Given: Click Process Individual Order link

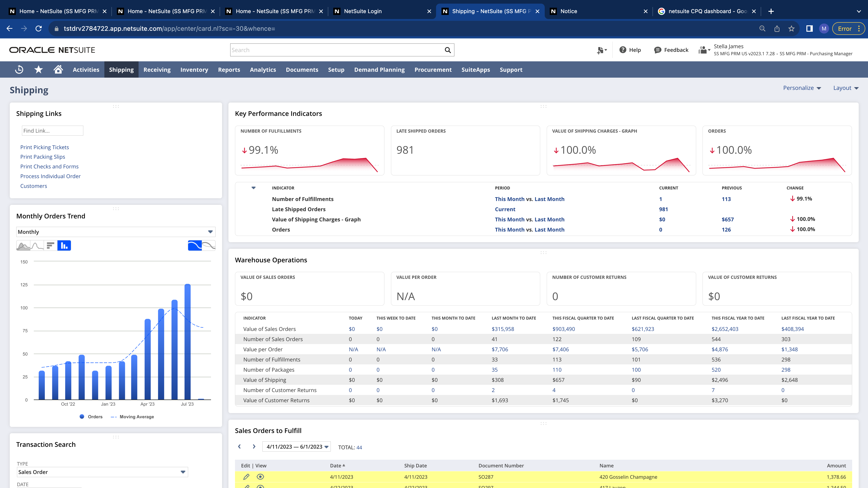Looking at the screenshot, I should (50, 176).
